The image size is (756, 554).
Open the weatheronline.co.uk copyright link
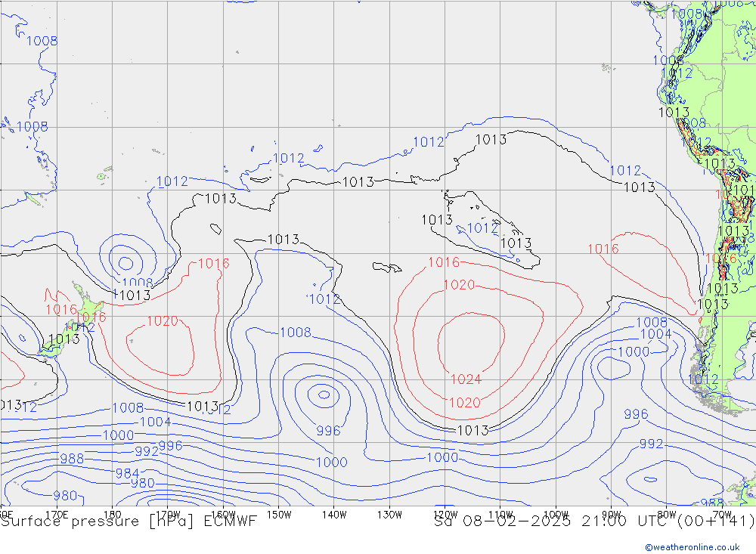pos(692,546)
